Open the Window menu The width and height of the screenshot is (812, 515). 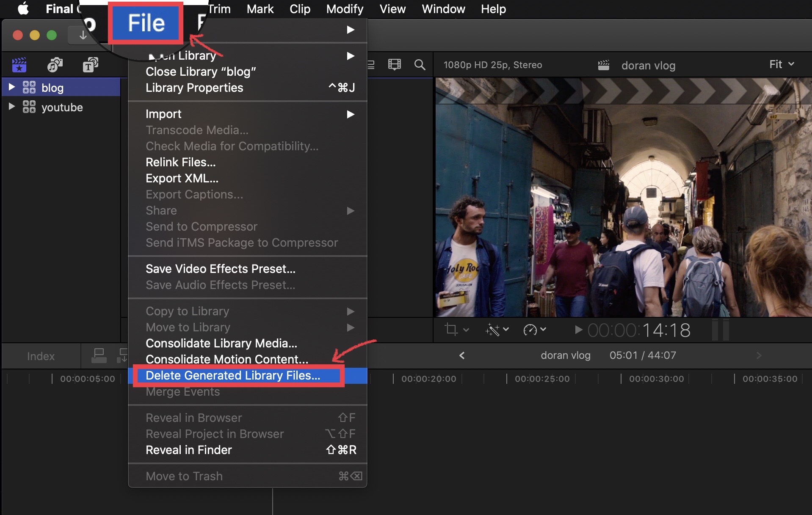(443, 9)
